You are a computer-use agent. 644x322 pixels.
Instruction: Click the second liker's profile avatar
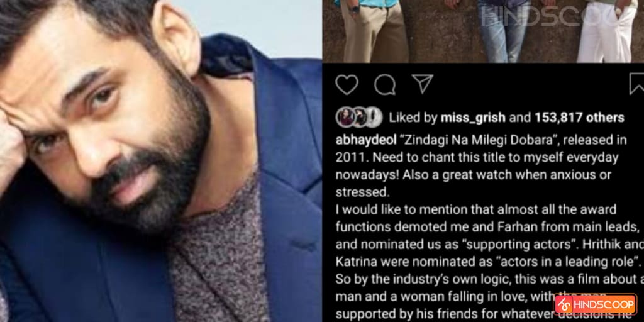[359, 118]
